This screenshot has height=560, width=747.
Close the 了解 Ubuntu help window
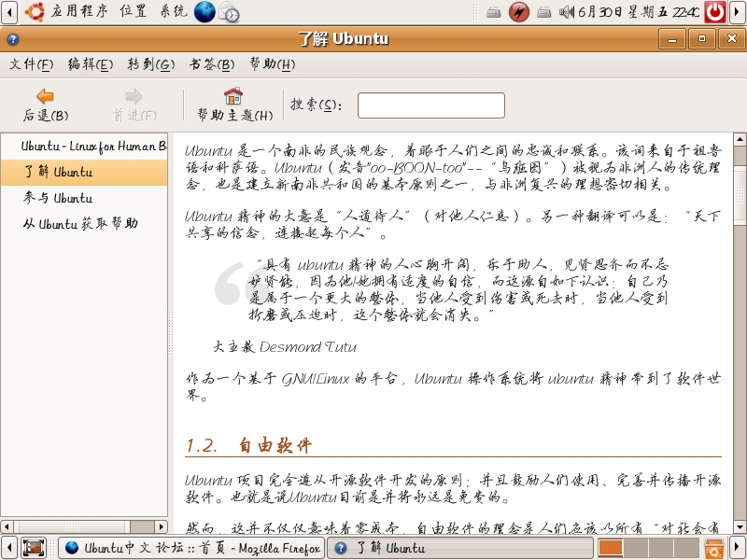click(732, 39)
